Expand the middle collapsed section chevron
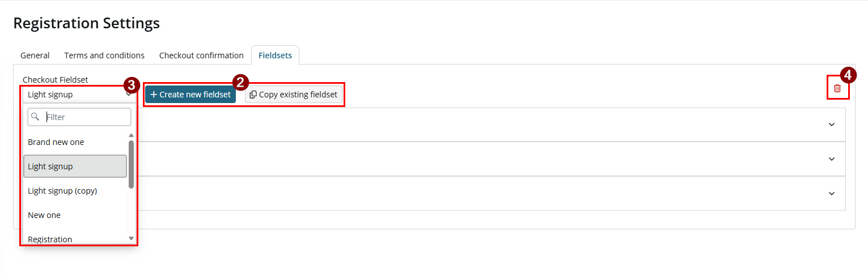 832,159
